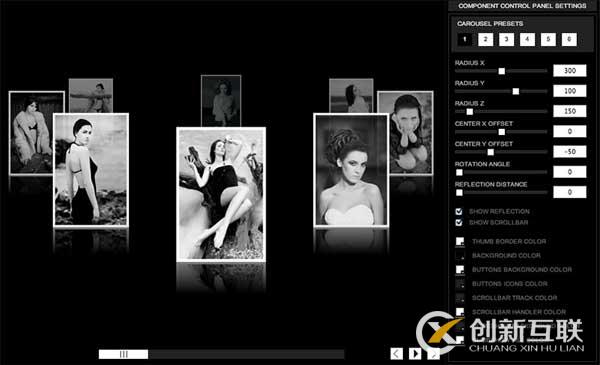Open the Background Color swatch
Screen dimensions: 600x365
[460, 256]
